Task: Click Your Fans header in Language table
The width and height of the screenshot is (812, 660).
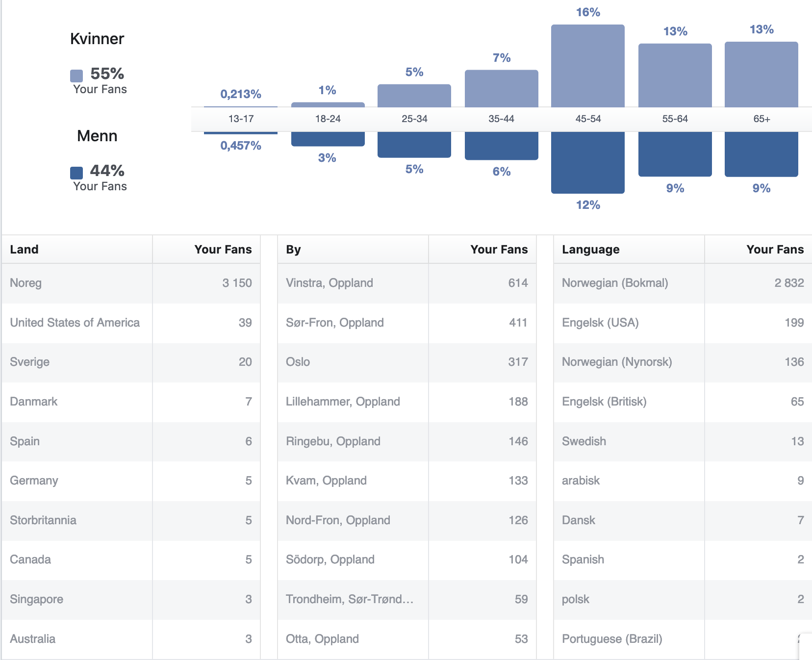Action: (x=775, y=250)
